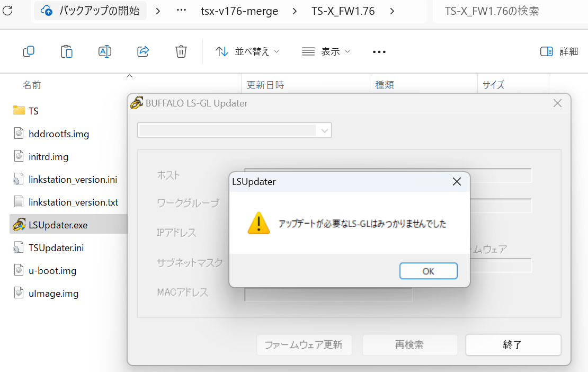This screenshot has width=588, height=372.
Task: Click OK in LSUpdater dialog
Action: tap(428, 271)
